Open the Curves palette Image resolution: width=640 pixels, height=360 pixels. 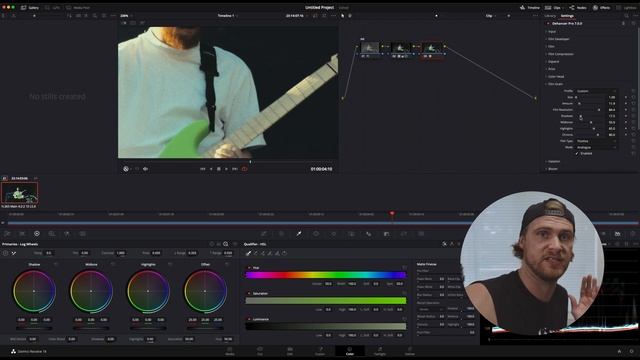(x=264, y=233)
